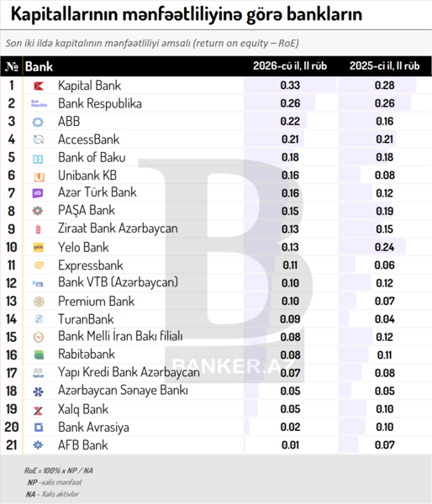Image resolution: width=432 pixels, height=504 pixels.
Task: Click the Expressbank logo icon
Action: point(39,265)
